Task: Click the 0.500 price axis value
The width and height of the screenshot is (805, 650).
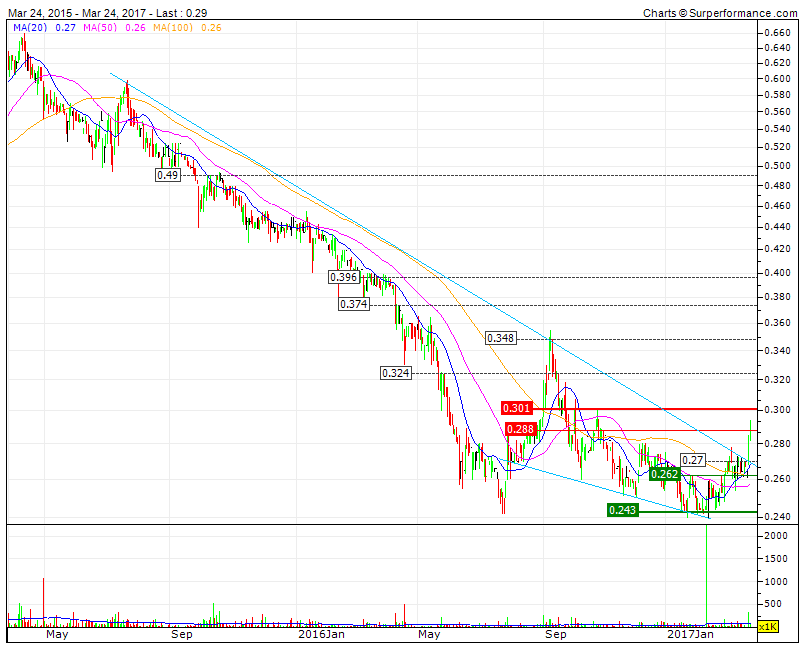Action: coord(778,166)
